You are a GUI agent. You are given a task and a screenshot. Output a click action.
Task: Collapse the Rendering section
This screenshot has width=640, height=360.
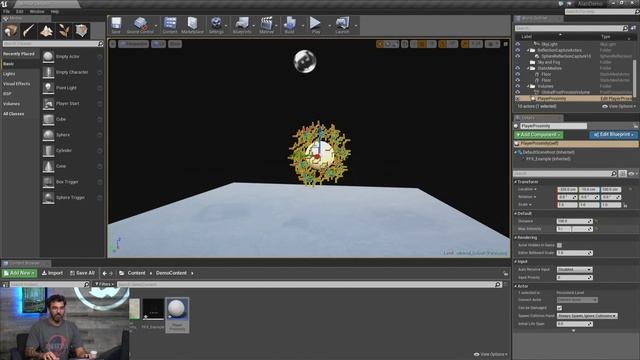(516, 238)
